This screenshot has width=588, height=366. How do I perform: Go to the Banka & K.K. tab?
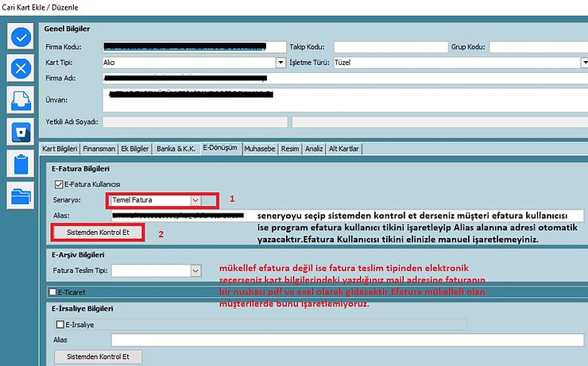[176, 148]
